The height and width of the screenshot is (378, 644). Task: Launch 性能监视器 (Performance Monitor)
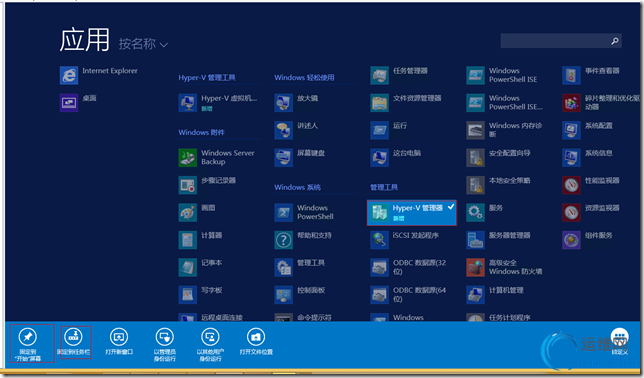[591, 185]
